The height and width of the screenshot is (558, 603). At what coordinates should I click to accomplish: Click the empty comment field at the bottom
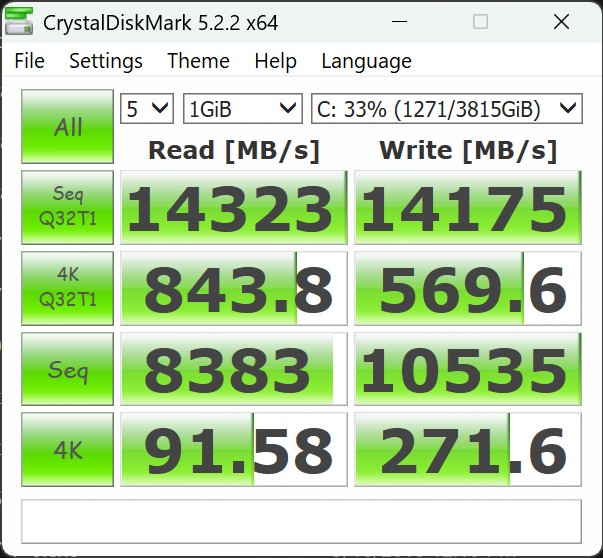click(x=302, y=521)
